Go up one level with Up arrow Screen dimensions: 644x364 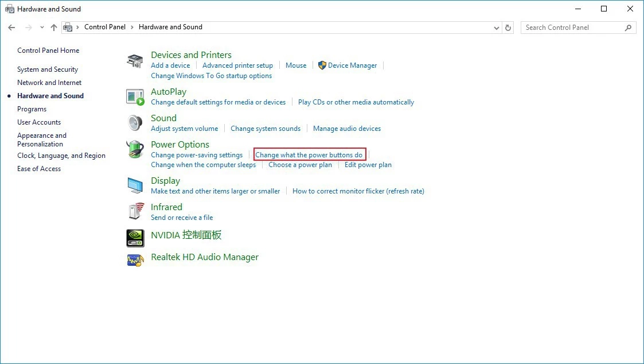click(54, 28)
